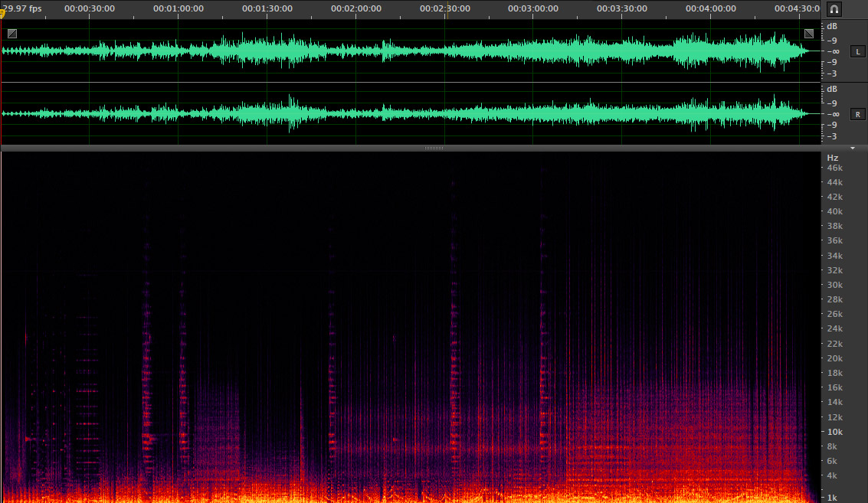Click the 34k label on the frequency scale
Image resolution: width=868 pixels, height=503 pixels.
tap(835, 256)
